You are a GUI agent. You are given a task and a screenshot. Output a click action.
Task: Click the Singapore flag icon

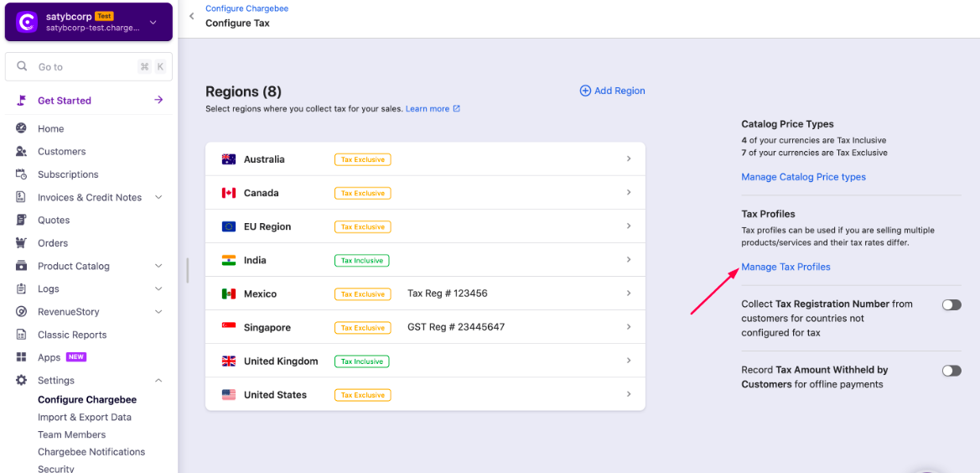[x=229, y=327]
